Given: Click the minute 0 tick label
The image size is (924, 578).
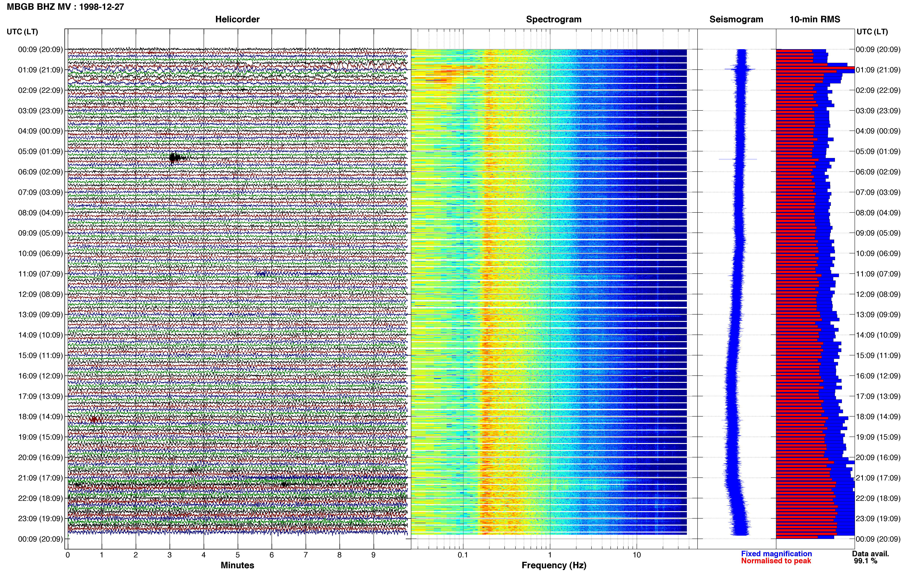Looking at the screenshot, I should pos(68,555).
